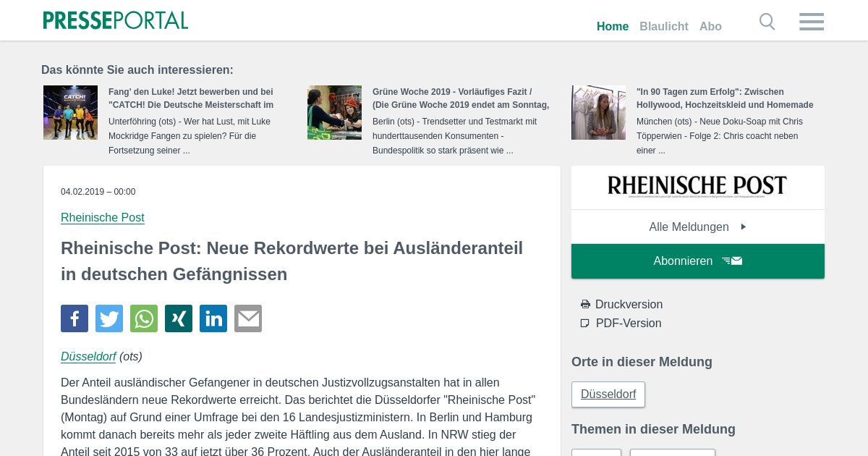This screenshot has height=456, width=868.
Task: Click the München (ots) teaser text
Action: click(720, 136)
